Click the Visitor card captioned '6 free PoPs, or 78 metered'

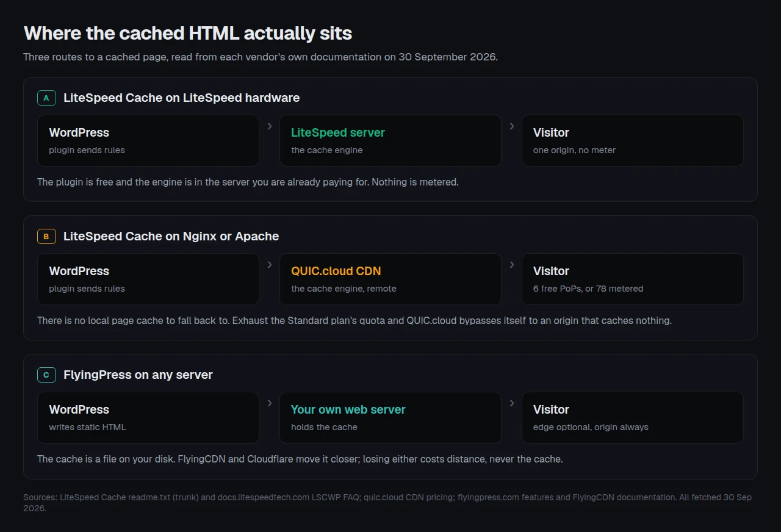pyautogui.click(x=633, y=279)
